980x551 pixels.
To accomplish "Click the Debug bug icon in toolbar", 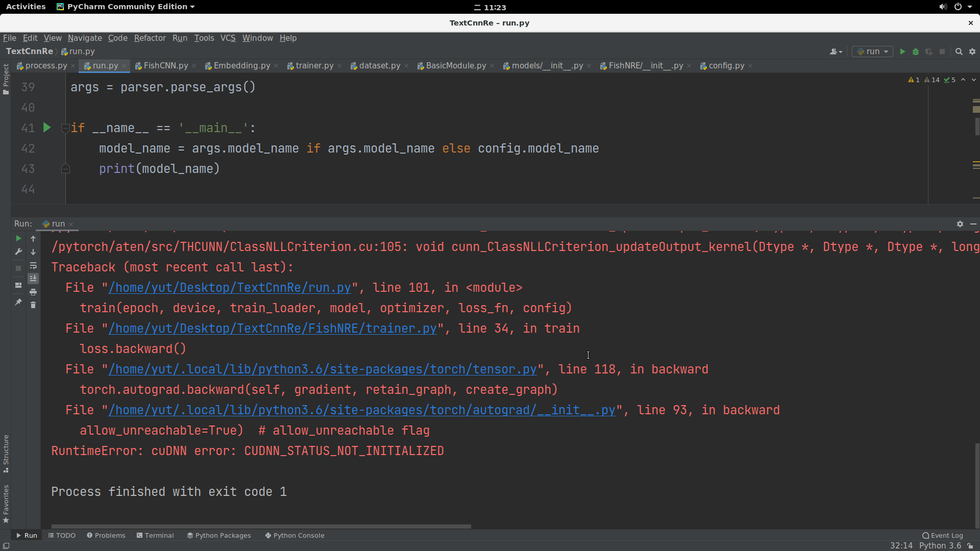I will [x=916, y=52].
